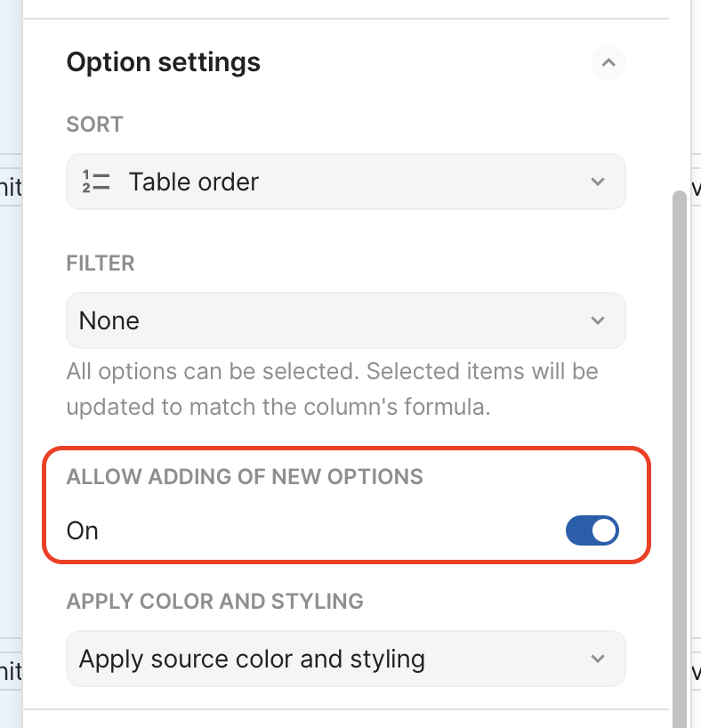This screenshot has height=728, width=701.
Task: Click the SORT field label
Action: pos(94,124)
